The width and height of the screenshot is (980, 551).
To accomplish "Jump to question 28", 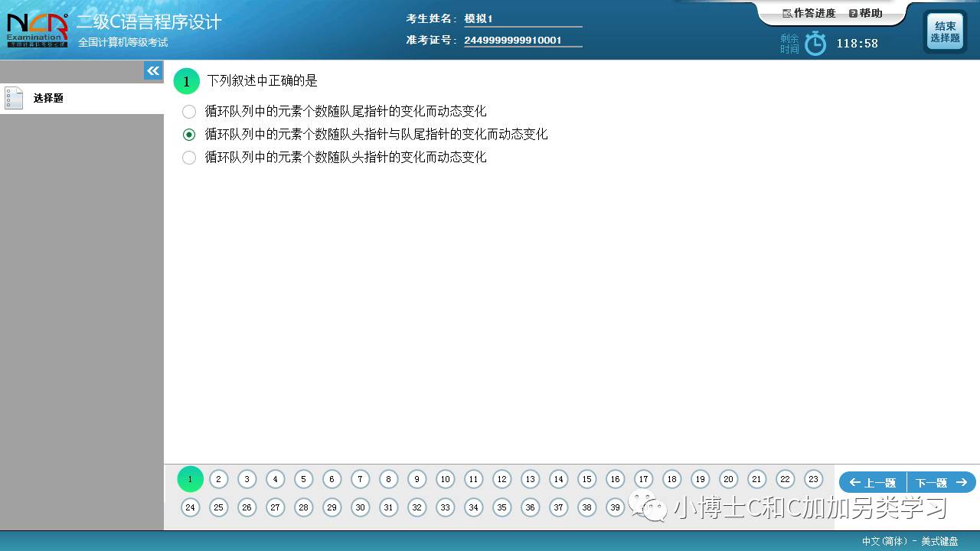I will 303,507.
